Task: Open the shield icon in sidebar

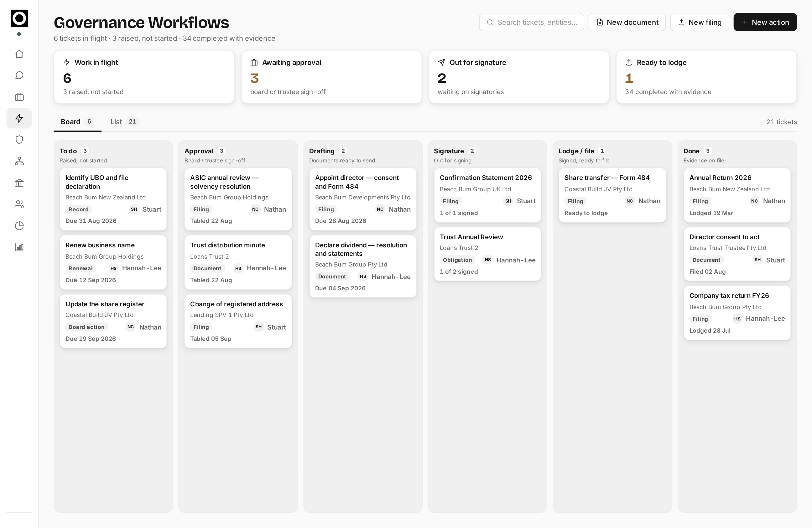Action: click(x=19, y=140)
